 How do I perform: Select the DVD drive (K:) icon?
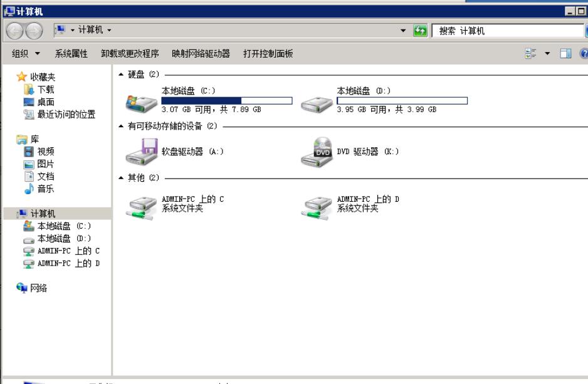point(317,152)
